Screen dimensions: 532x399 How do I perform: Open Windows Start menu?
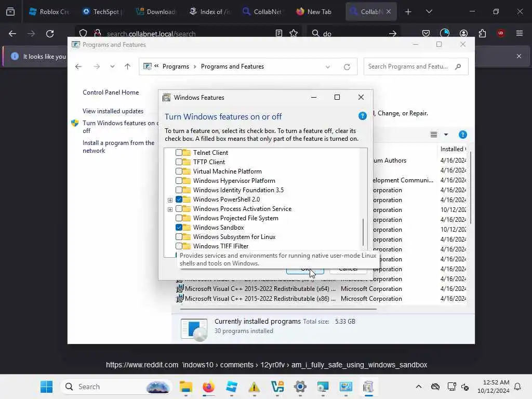46,387
